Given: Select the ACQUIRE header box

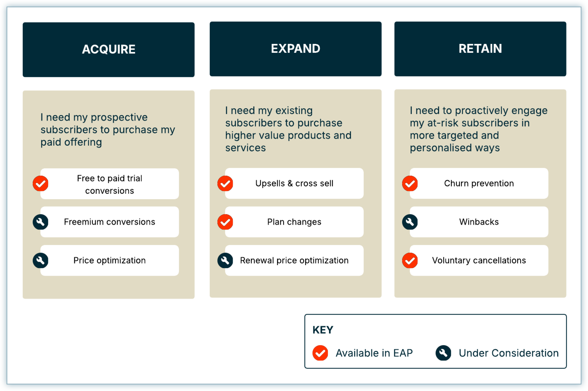Looking at the screenshot, I should 109,50.
